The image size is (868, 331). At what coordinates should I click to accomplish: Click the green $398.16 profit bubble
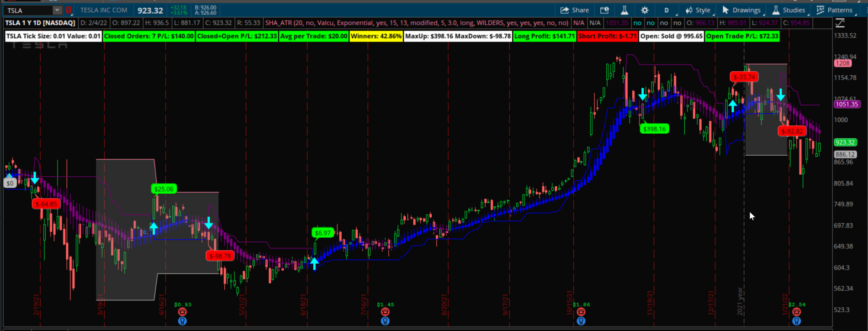coord(654,129)
